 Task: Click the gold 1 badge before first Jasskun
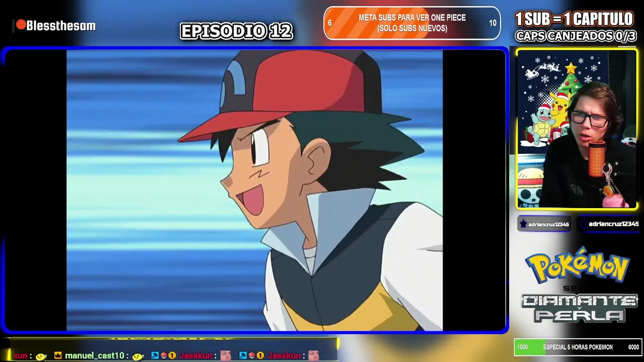point(172,355)
